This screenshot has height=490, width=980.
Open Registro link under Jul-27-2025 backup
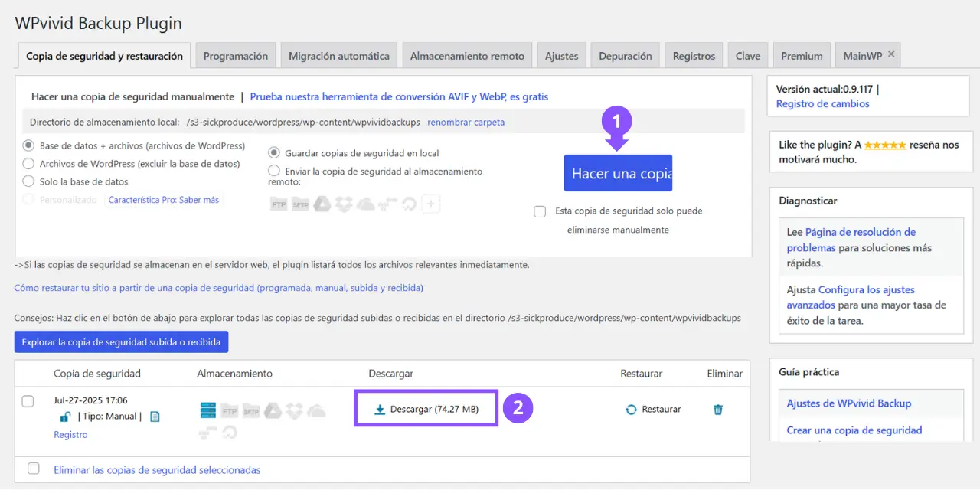tap(70, 435)
